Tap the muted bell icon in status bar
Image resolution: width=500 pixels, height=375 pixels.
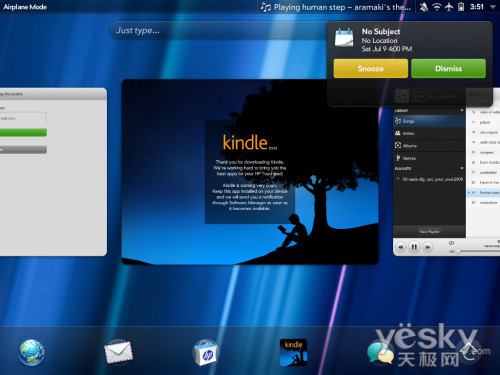pyautogui.click(x=424, y=7)
